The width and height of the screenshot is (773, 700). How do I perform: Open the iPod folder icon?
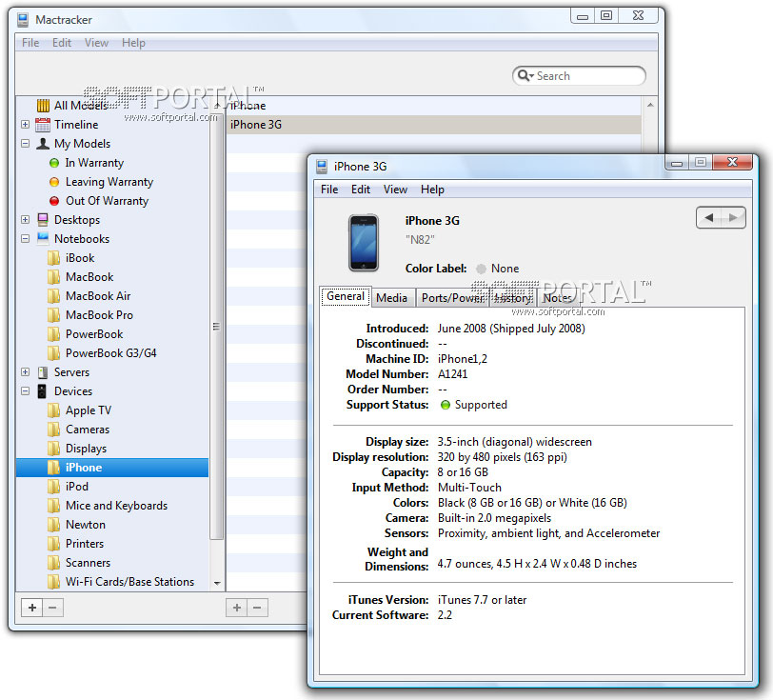pos(53,487)
